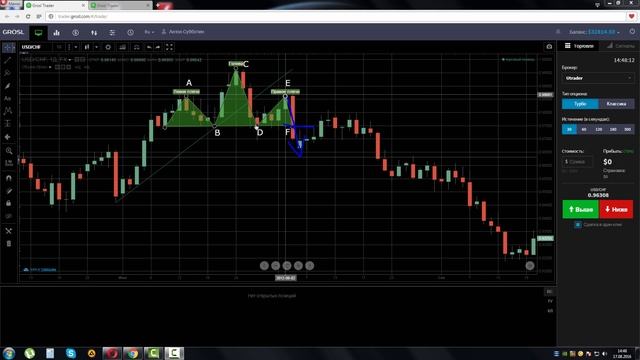Click the chart settings gear icon

point(108,47)
